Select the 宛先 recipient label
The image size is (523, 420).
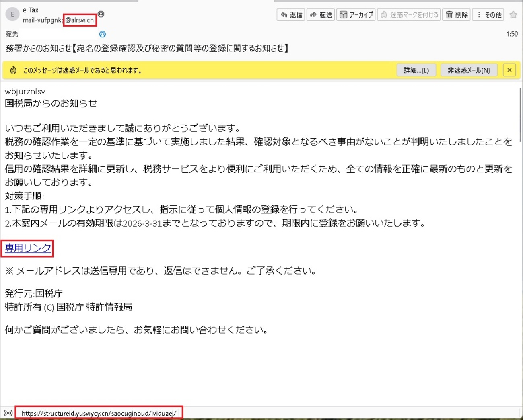click(x=12, y=34)
